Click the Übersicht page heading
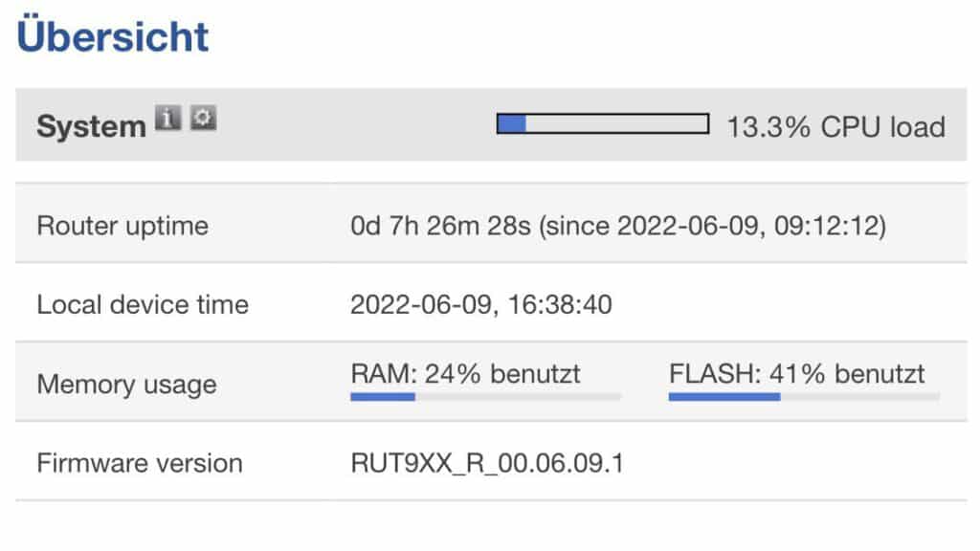 tap(111, 36)
